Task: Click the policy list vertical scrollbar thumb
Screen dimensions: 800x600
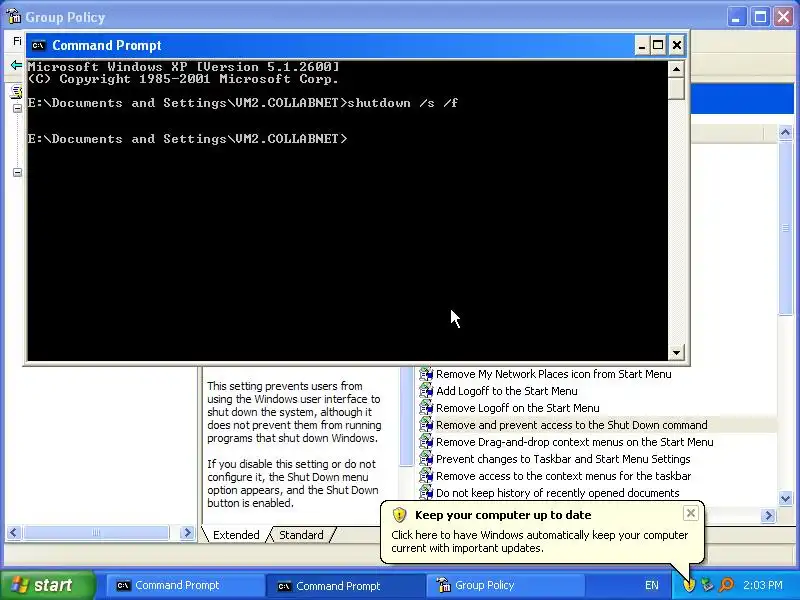Action: pos(785,228)
